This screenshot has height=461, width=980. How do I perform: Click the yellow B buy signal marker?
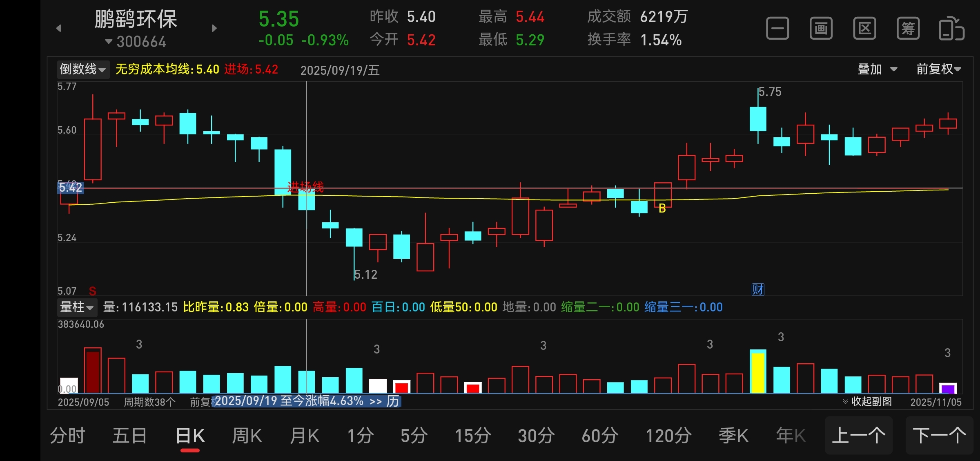coord(662,208)
